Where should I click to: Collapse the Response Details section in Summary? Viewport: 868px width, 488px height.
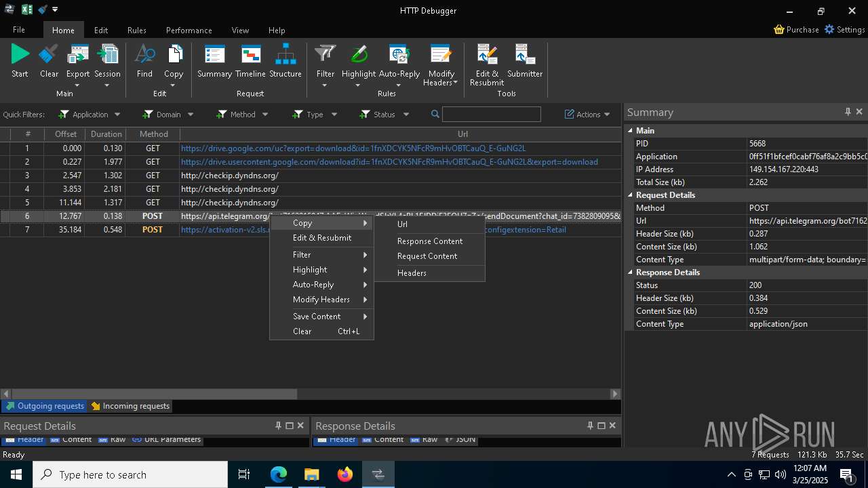[x=630, y=272]
